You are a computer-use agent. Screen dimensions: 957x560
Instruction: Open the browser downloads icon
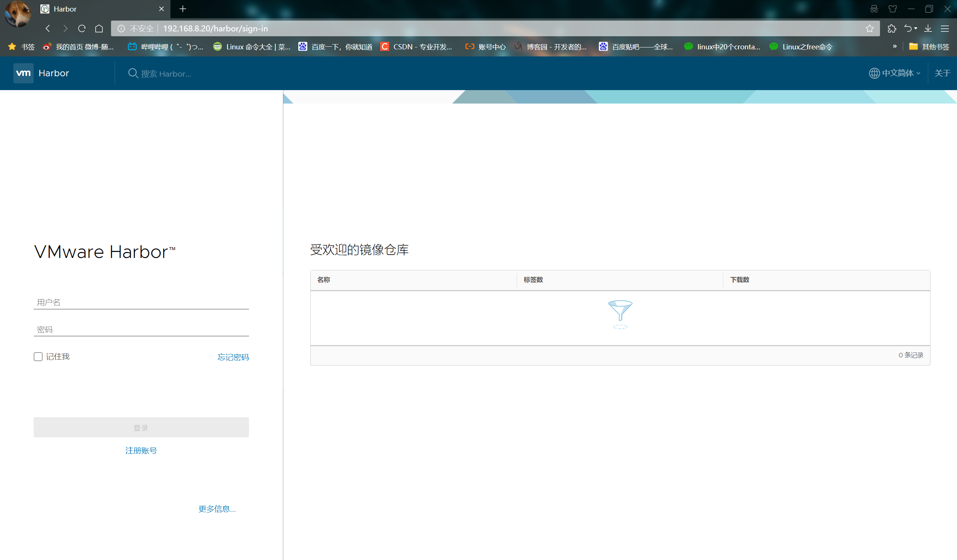[928, 28]
